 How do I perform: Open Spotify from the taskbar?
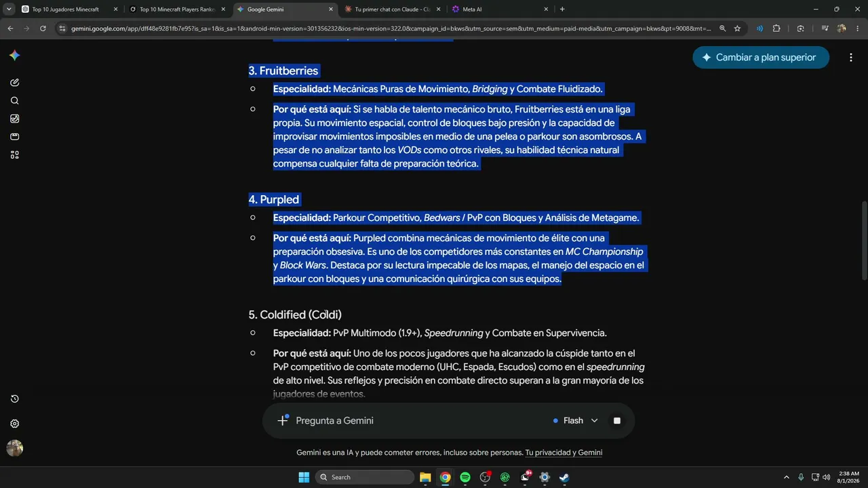click(x=465, y=477)
